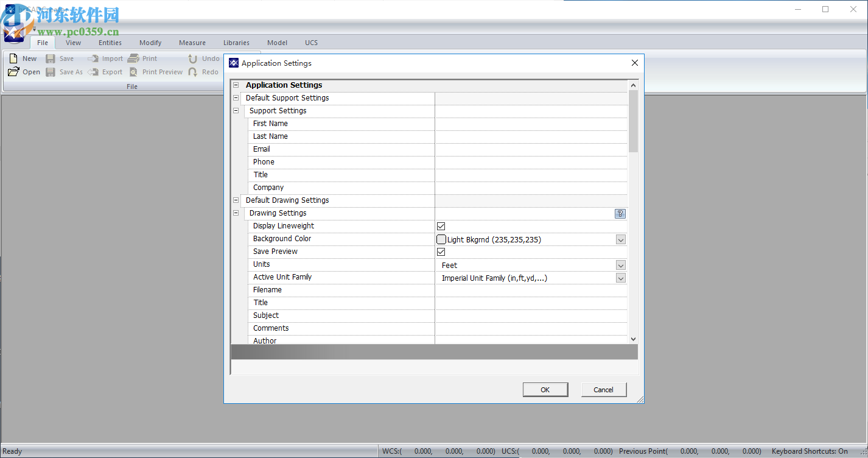Click the Export icon

(93, 72)
